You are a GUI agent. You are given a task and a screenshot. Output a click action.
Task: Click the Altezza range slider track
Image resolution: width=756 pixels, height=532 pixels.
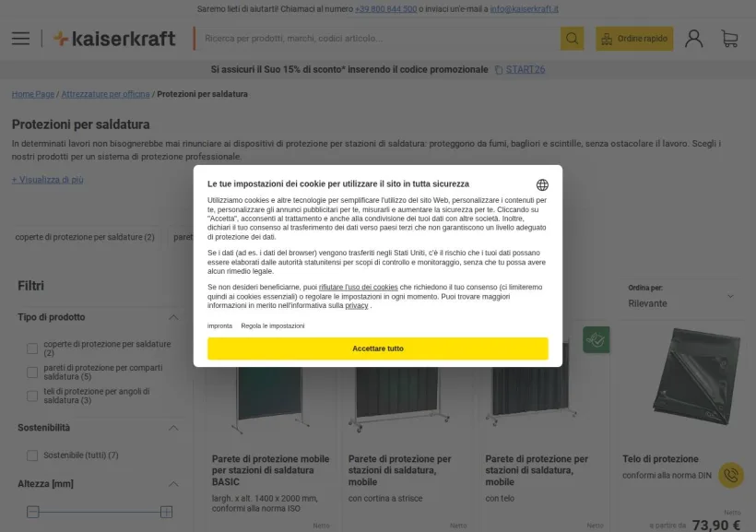[x=100, y=512]
